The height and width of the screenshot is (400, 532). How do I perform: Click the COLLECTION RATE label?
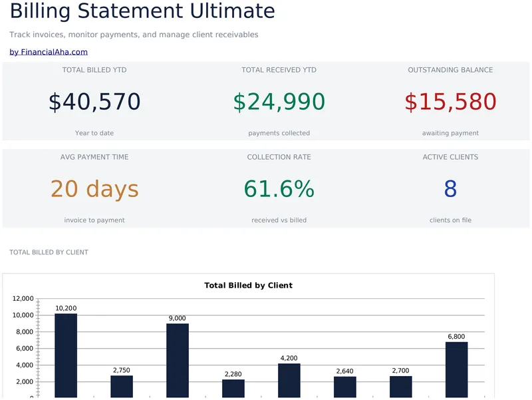pos(279,157)
